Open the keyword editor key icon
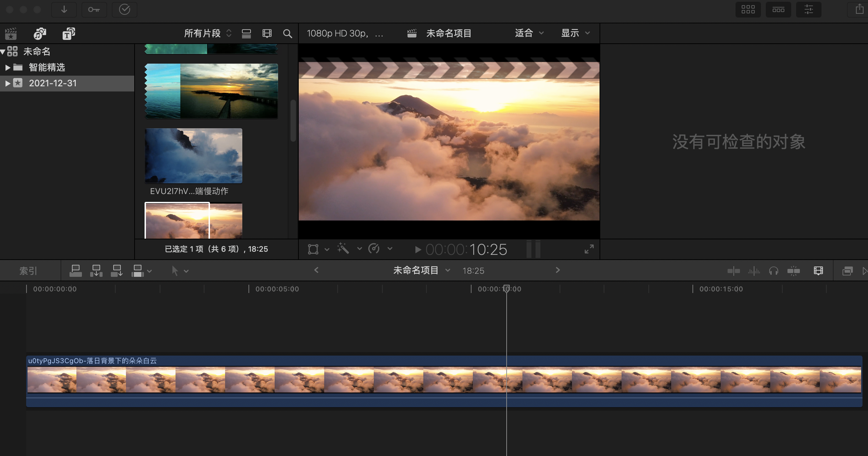 [94, 10]
